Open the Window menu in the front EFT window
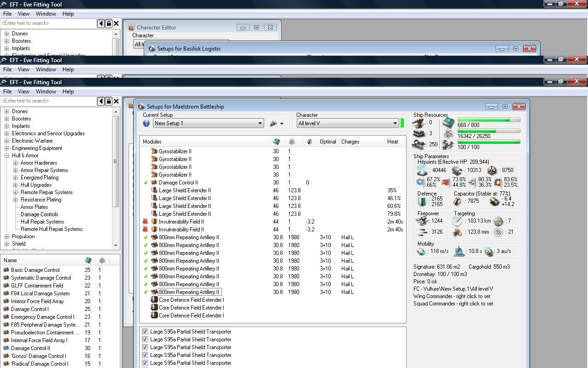The image size is (588, 368). coord(46,92)
